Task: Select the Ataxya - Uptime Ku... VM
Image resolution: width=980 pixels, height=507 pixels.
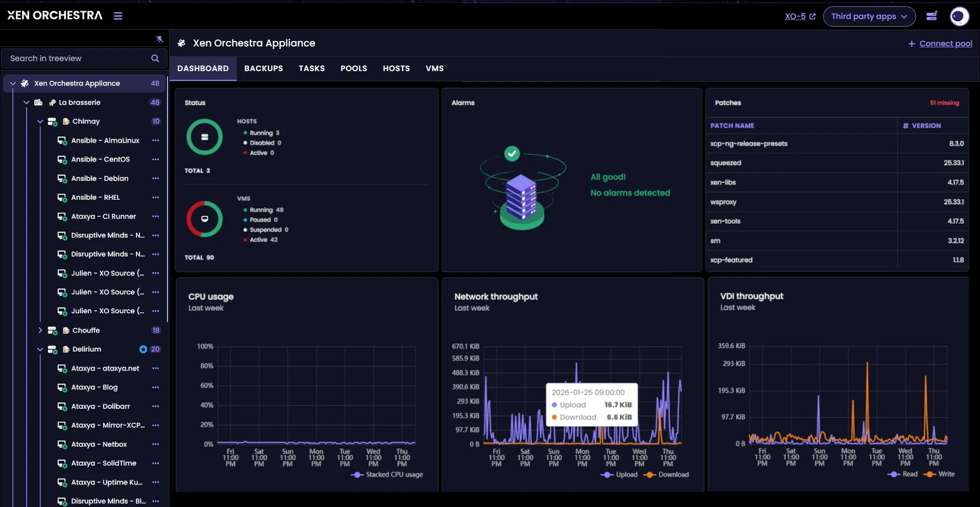Action: click(x=106, y=482)
